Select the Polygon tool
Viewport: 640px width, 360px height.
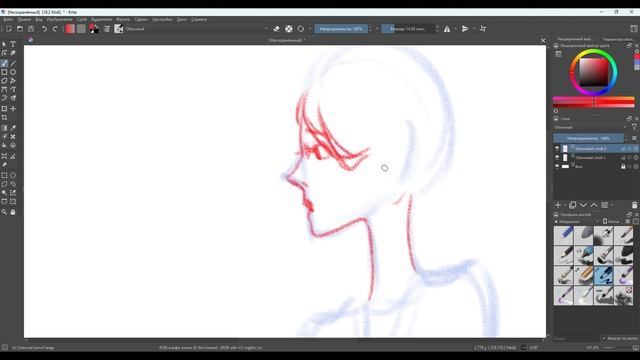point(4,81)
